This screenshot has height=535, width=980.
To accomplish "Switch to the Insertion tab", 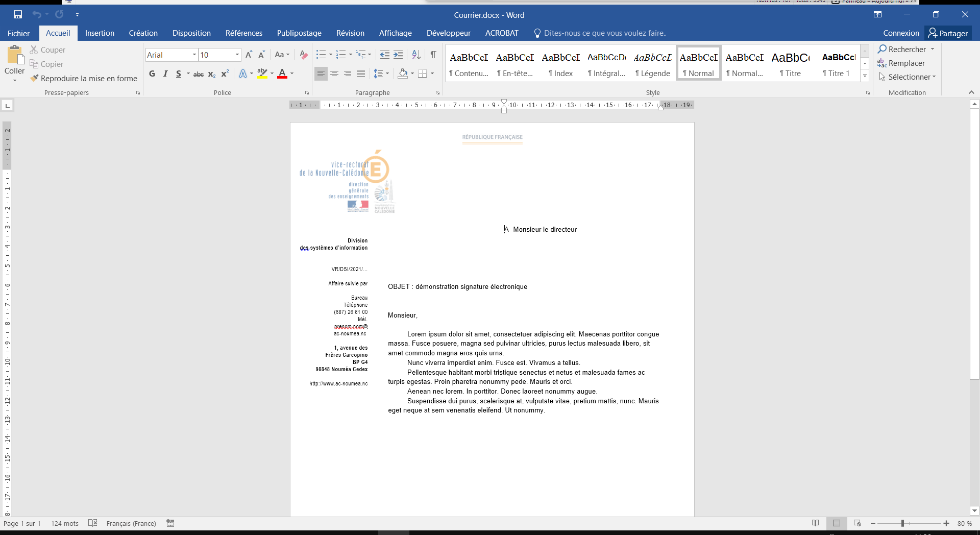I will 100,33.
